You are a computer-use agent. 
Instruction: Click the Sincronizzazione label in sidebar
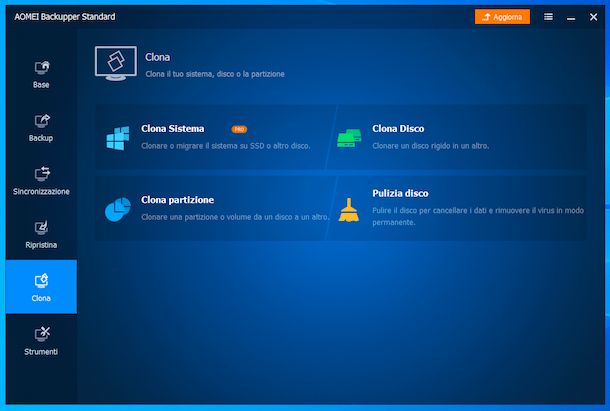(41, 191)
